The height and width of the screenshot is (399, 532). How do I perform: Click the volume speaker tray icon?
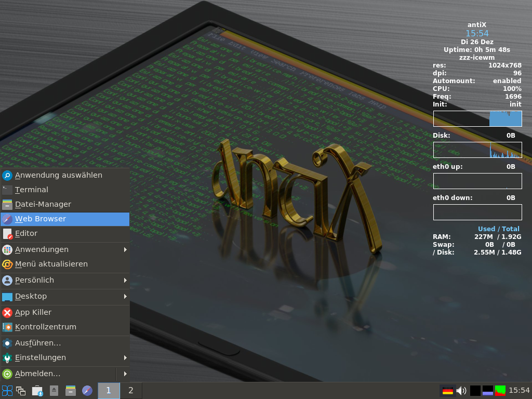(x=461, y=391)
